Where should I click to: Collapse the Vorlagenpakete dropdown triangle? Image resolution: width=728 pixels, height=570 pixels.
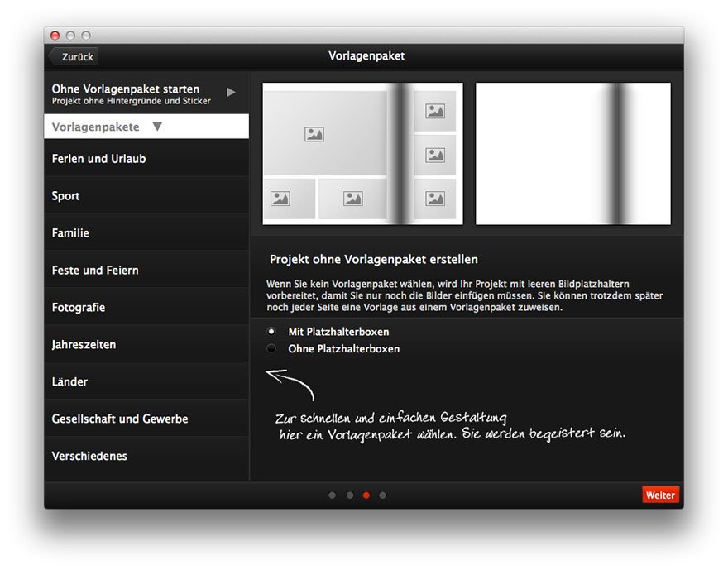coord(157,127)
